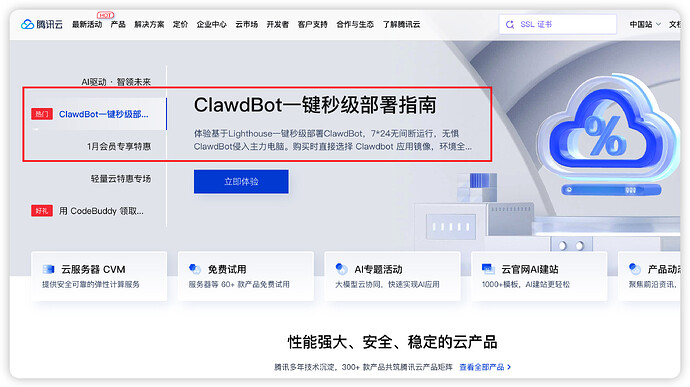
Task: Click the search icon in search box
Action: click(510, 25)
